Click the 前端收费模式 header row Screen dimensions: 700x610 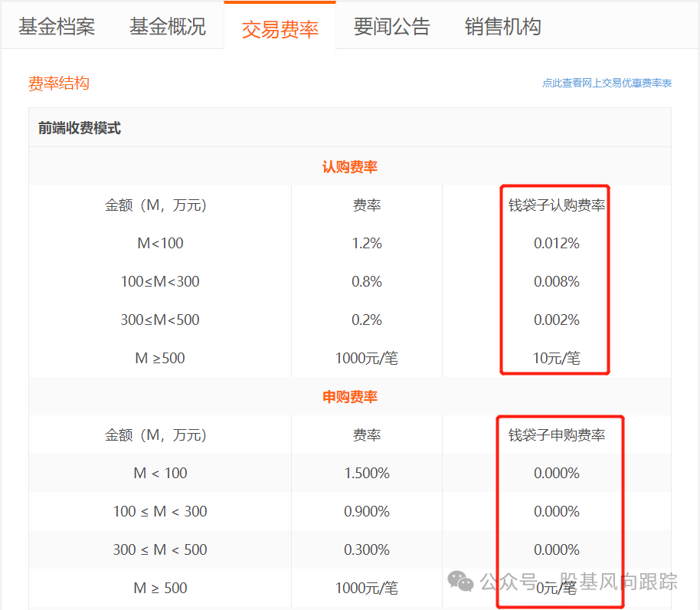(x=78, y=127)
